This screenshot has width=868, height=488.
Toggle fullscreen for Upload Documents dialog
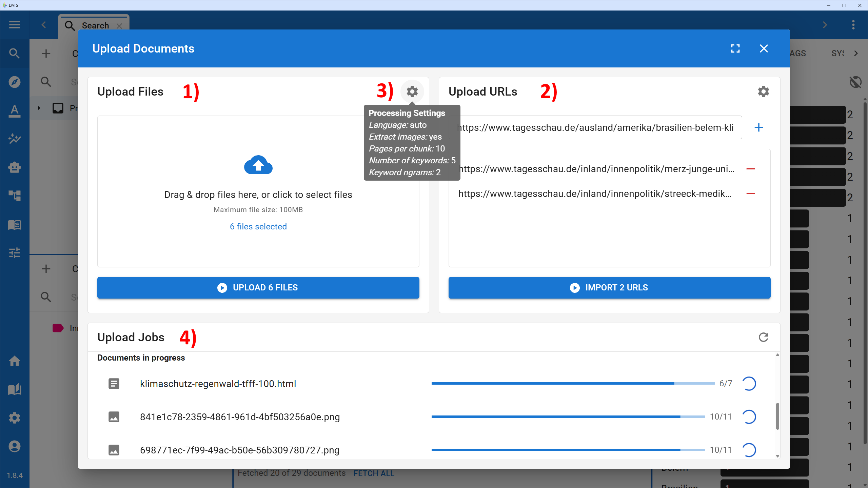tap(735, 48)
